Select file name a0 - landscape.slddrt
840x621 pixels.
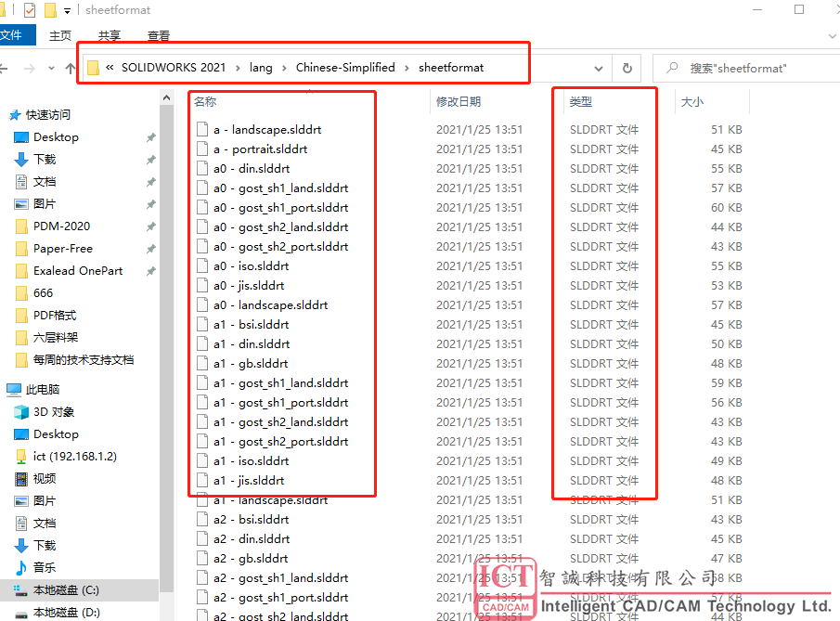270,304
